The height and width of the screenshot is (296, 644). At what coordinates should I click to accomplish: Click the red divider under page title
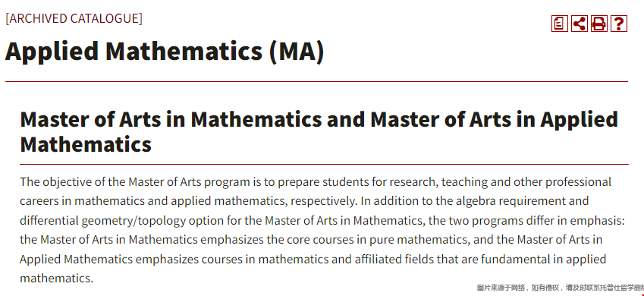click(316, 81)
